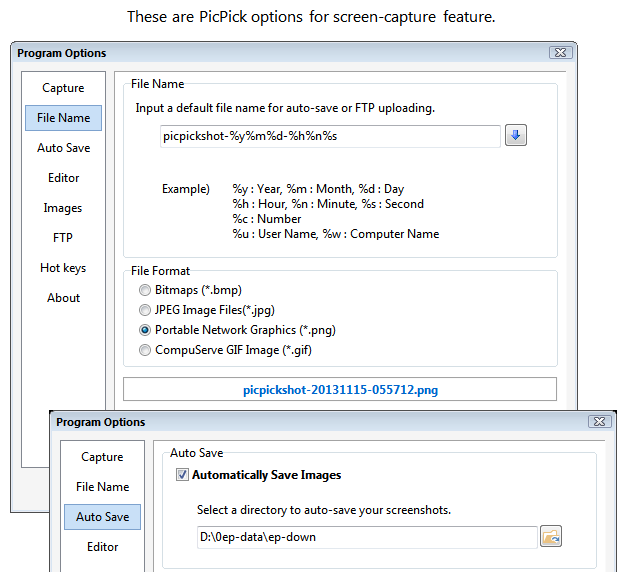Click the default file name input field
The image size is (628, 584).
pyautogui.click(x=330, y=136)
